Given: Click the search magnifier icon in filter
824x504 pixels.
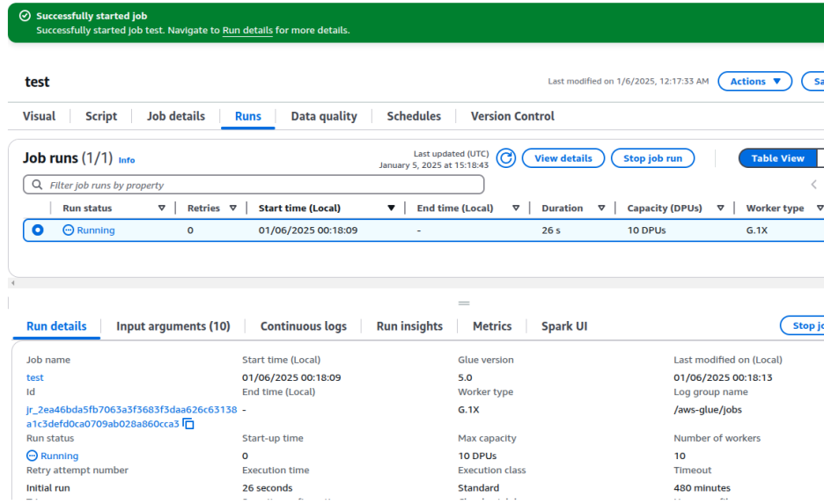Looking at the screenshot, I should [x=37, y=186].
